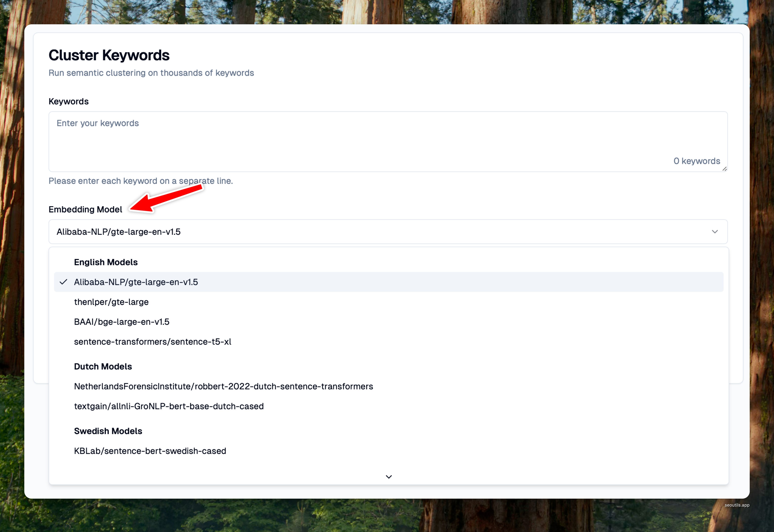Select BAAI/bge-large-en-v1.5 option
The height and width of the screenshot is (532, 774).
389,322
